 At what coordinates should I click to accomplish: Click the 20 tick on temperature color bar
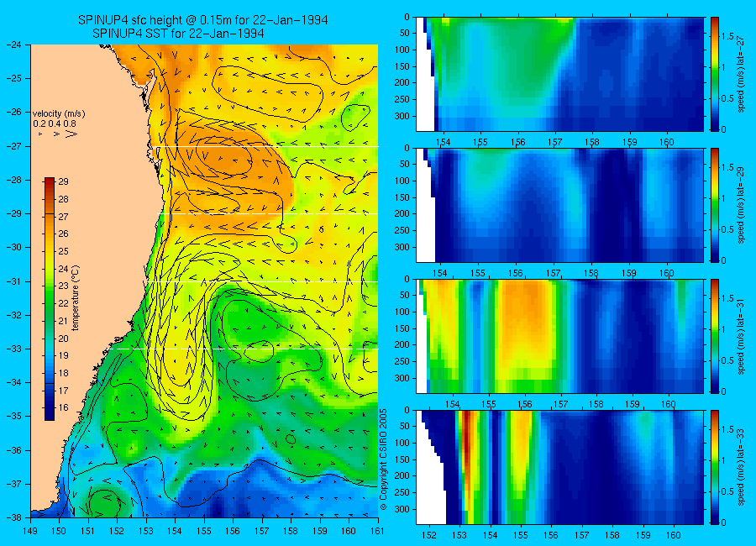(x=63, y=339)
